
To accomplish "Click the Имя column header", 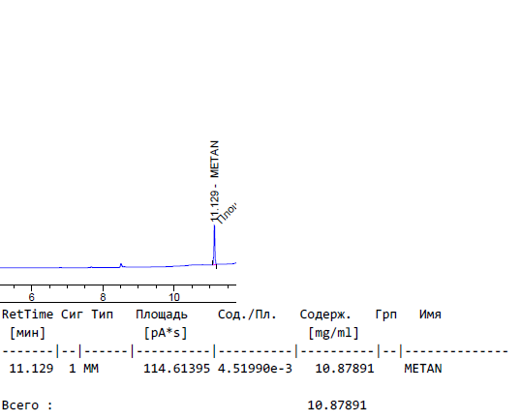I will point(430,315).
